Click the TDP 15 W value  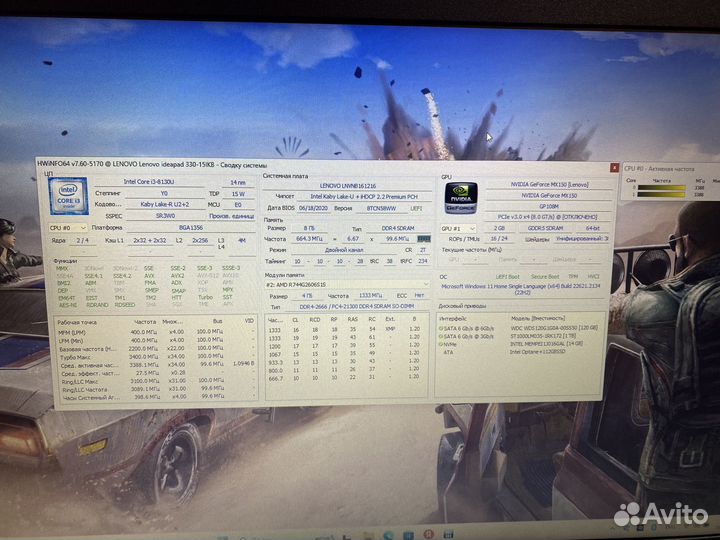pos(238,194)
